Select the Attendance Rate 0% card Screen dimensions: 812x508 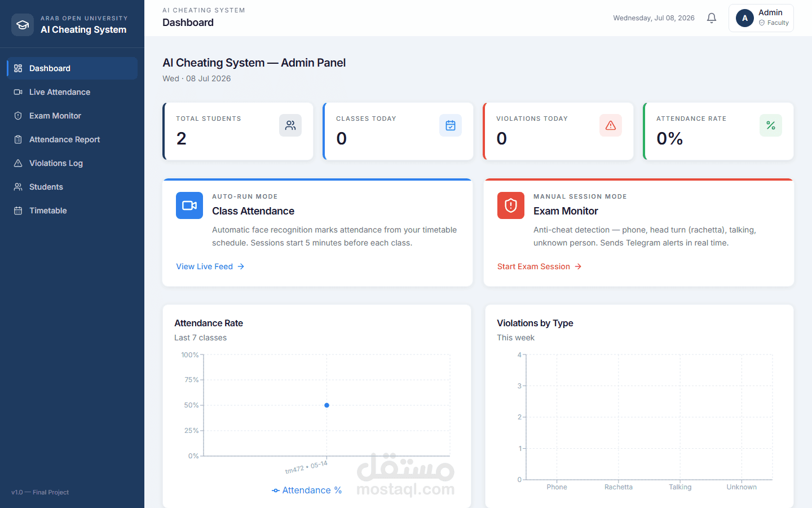718,131
